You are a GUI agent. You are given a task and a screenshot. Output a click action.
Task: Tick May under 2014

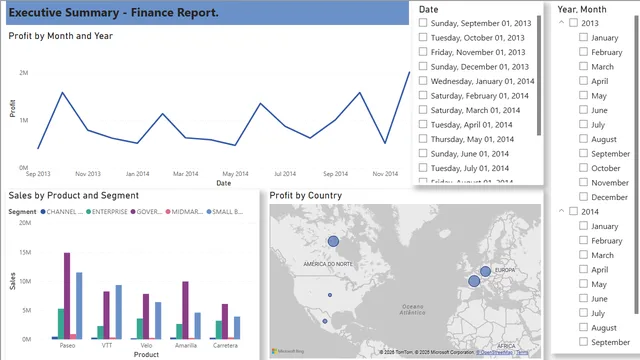[x=583, y=284]
